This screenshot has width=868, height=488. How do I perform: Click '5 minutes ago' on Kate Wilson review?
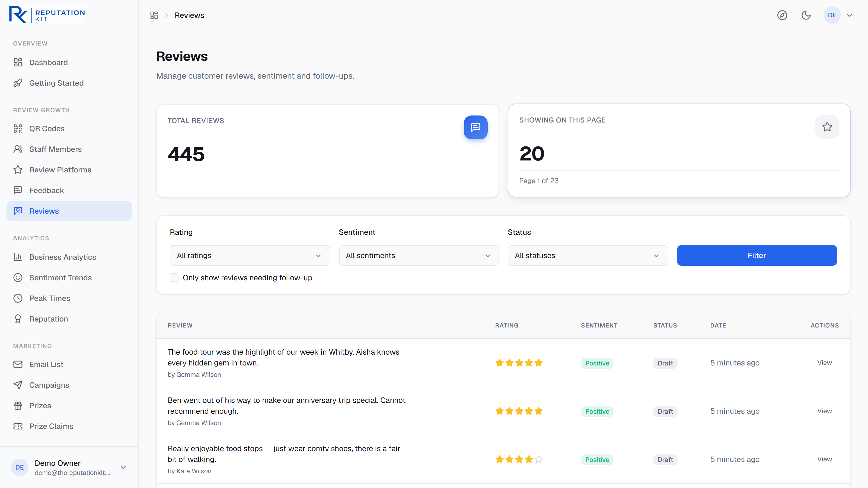point(735,459)
